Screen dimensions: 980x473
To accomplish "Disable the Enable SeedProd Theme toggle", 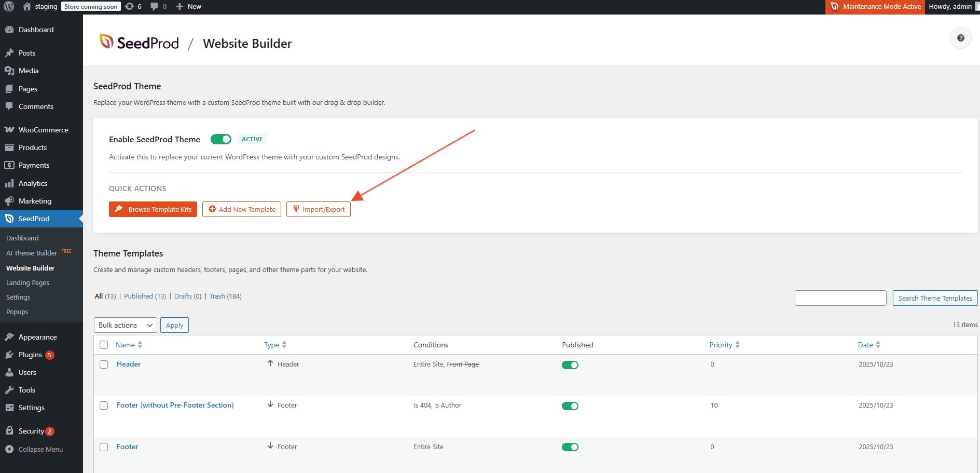I will click(220, 139).
